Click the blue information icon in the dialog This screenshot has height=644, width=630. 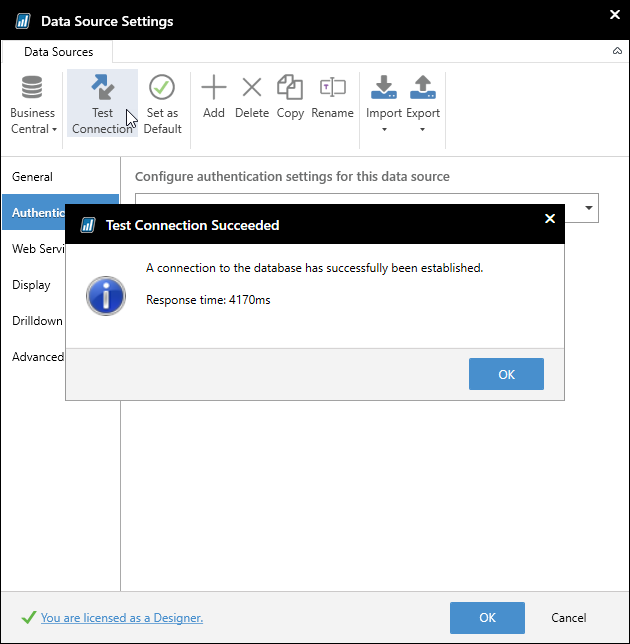pos(106,296)
